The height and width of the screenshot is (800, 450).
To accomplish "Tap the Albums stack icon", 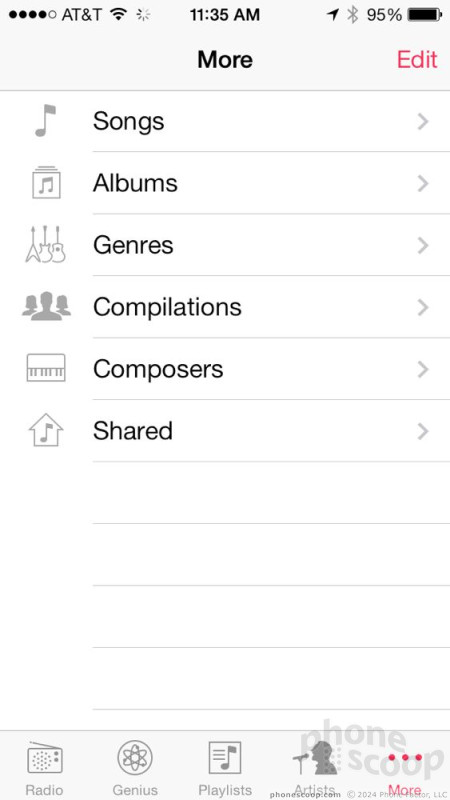I will [46, 183].
